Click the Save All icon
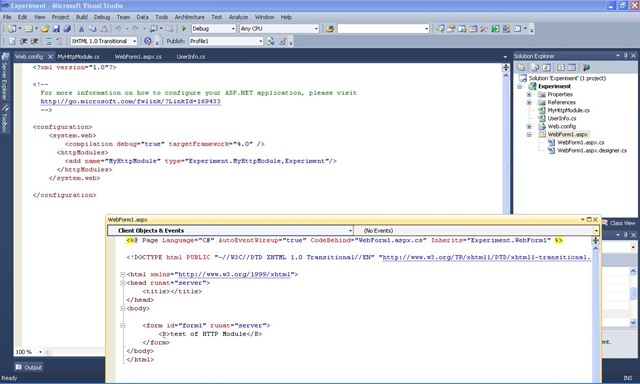The image size is (640, 384). pyautogui.click(x=67, y=29)
